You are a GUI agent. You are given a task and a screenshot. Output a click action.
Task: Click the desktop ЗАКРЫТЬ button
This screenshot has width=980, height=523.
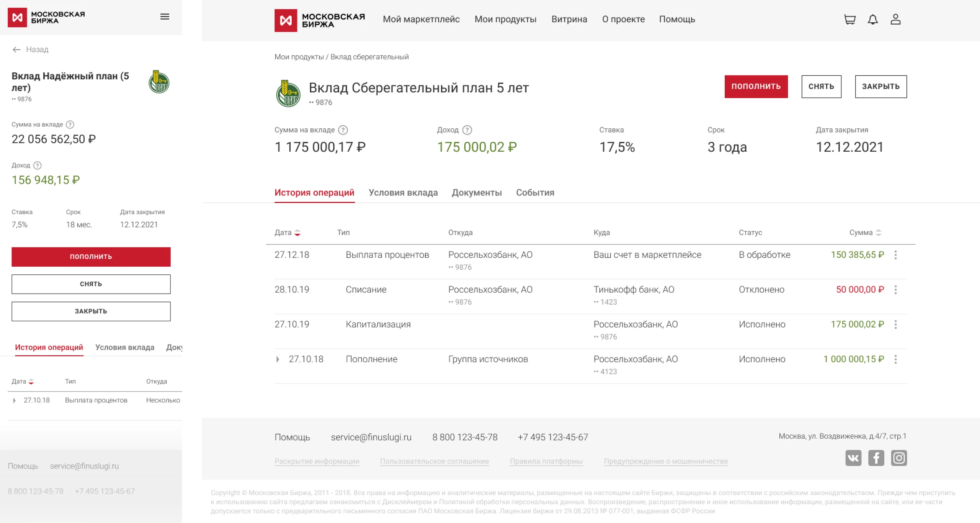881,87
